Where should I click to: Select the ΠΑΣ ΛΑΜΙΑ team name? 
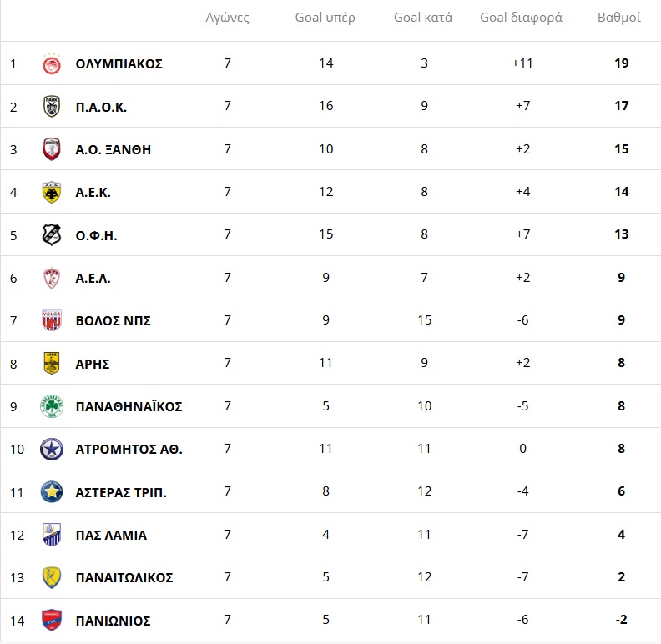111,536
